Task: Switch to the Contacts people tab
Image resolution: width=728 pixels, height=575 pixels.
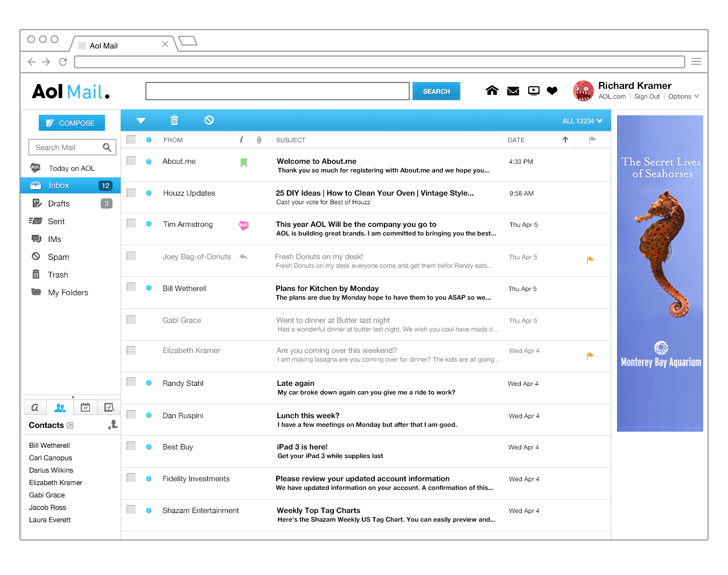Action: click(60, 408)
